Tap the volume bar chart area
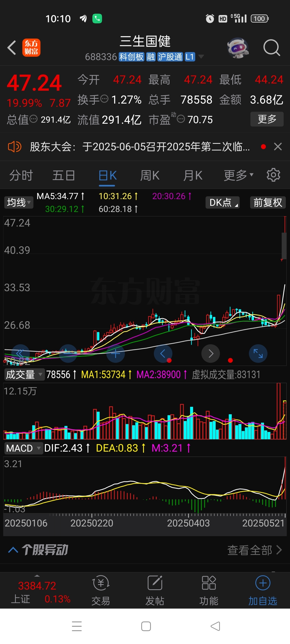Viewport: 290px width, 644px height. pyautogui.click(x=145, y=411)
